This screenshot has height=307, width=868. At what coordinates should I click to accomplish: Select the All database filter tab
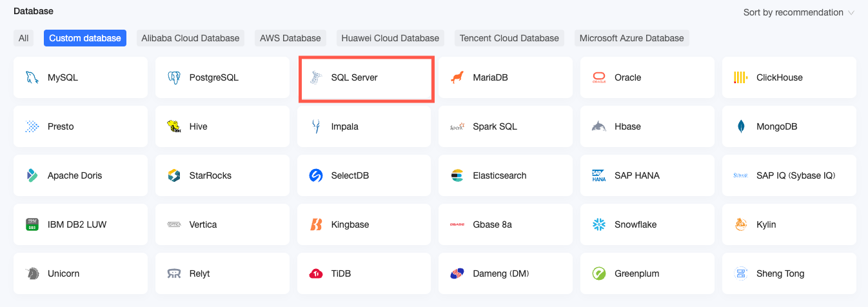click(24, 38)
